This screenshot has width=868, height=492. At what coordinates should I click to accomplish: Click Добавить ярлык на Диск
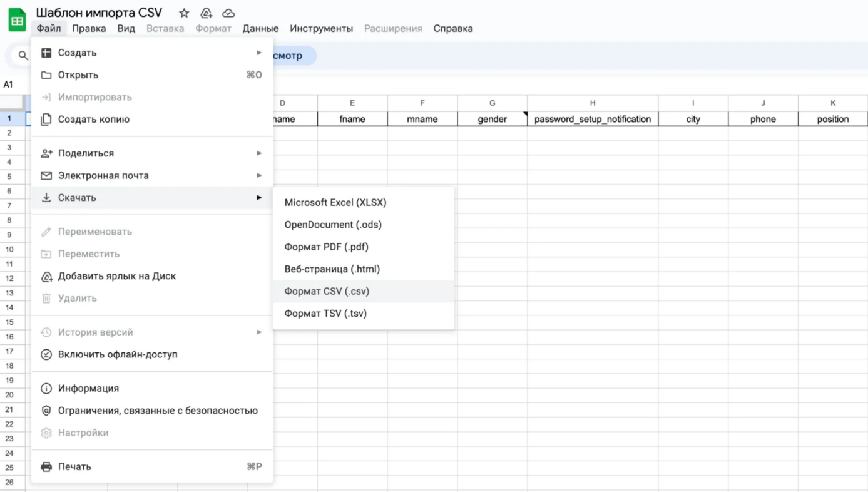point(117,276)
